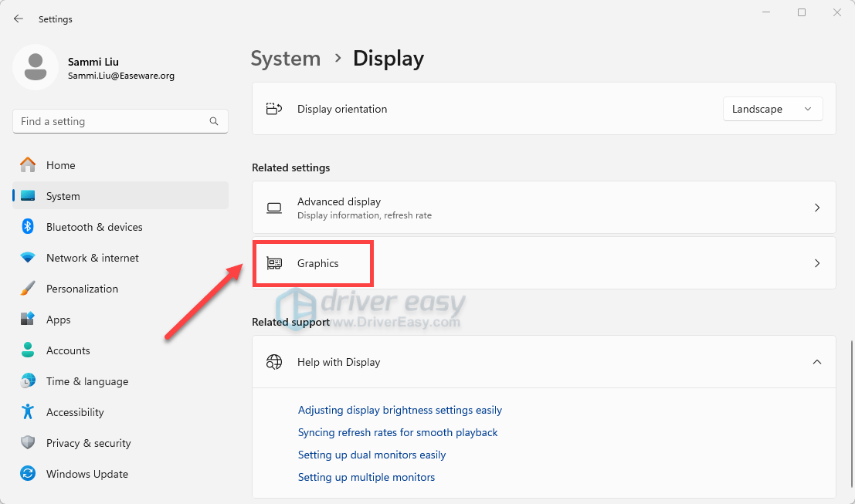The image size is (855, 504).
Task: Select System in the navigation sidebar
Action: (63, 196)
